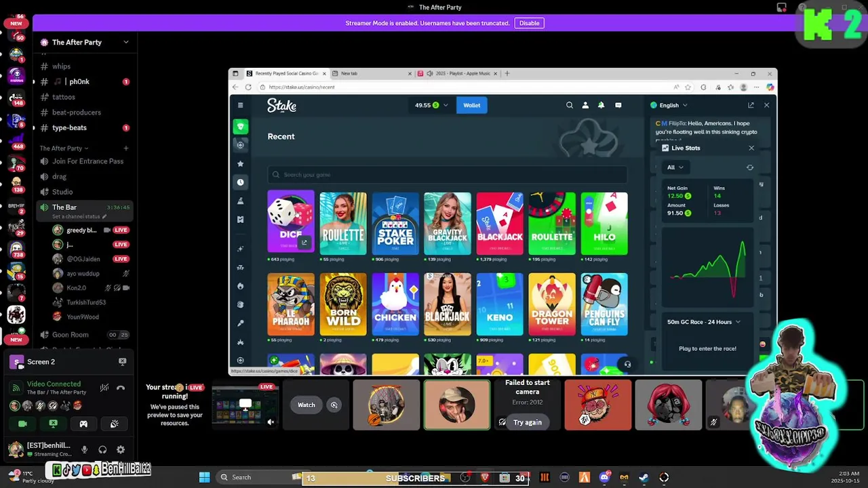The width and height of the screenshot is (868, 488).
Task: Toggle screen share button in Discord
Action: tap(53, 424)
